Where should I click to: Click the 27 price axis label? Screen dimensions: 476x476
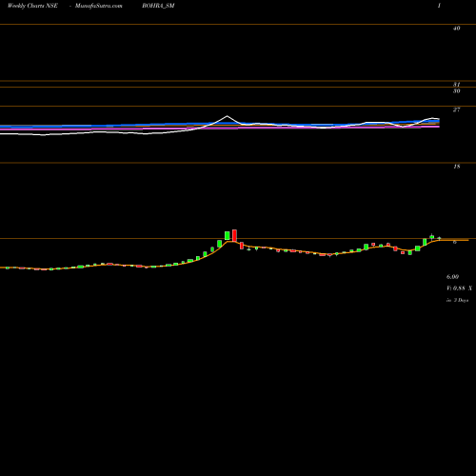[x=456, y=109]
